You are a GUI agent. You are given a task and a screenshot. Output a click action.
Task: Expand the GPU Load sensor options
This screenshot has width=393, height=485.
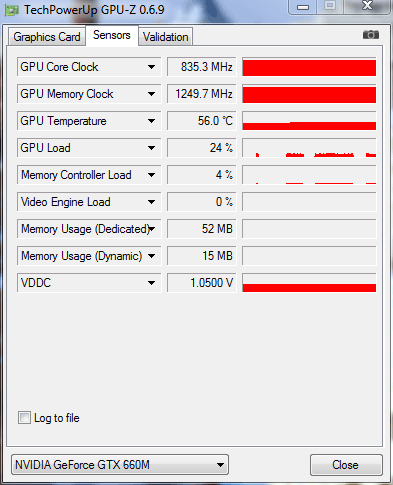[151, 148]
